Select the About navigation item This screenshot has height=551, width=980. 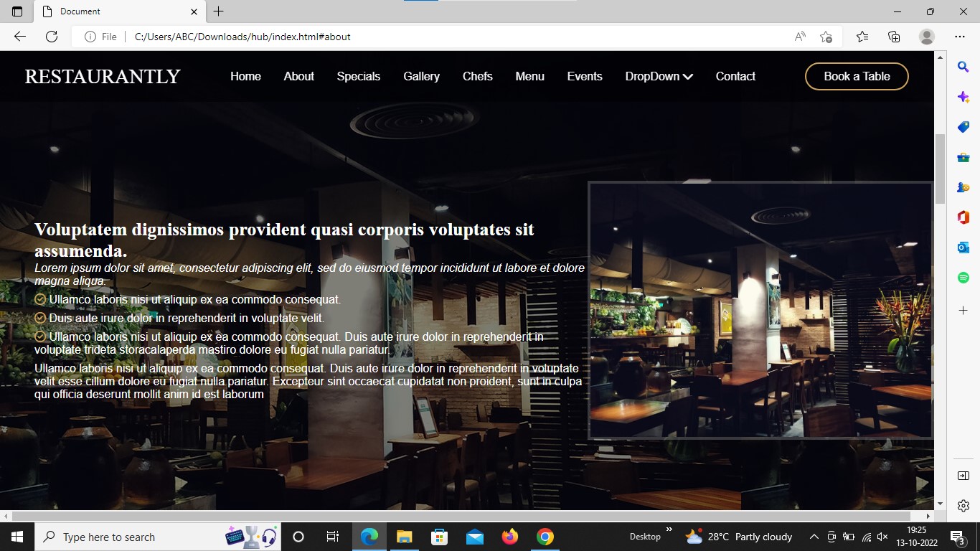pos(298,76)
